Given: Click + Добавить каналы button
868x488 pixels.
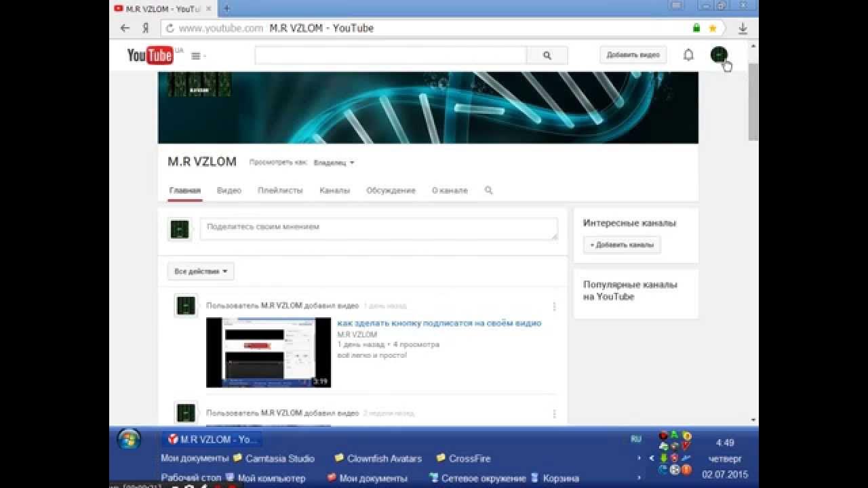Looking at the screenshot, I should click(x=622, y=245).
